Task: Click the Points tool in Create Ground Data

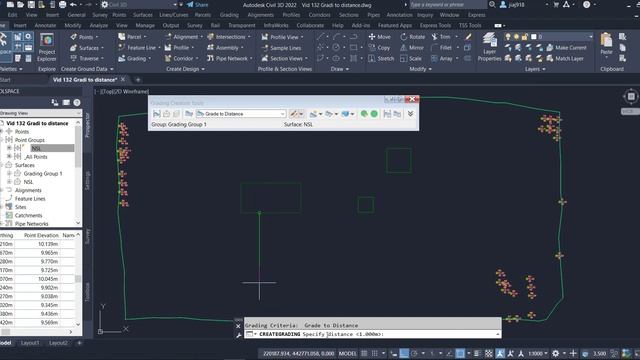Action: tap(84, 37)
